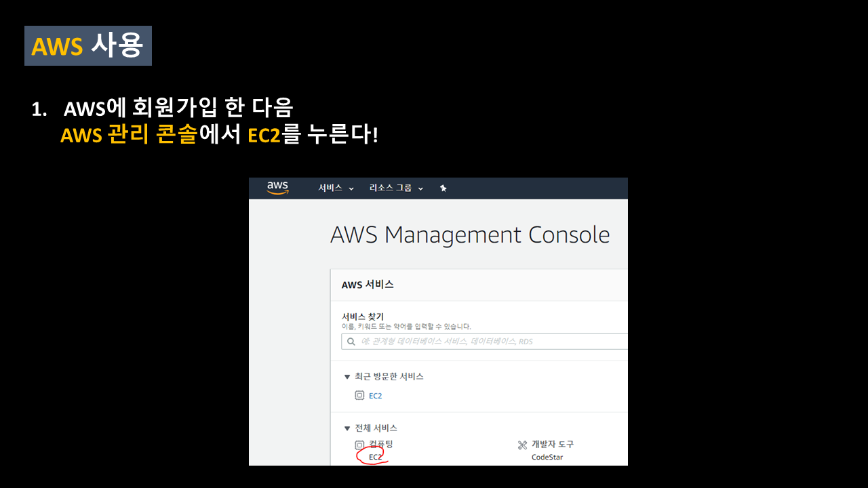Open the CodeStar service link
The width and height of the screenshot is (868, 488).
click(x=547, y=457)
